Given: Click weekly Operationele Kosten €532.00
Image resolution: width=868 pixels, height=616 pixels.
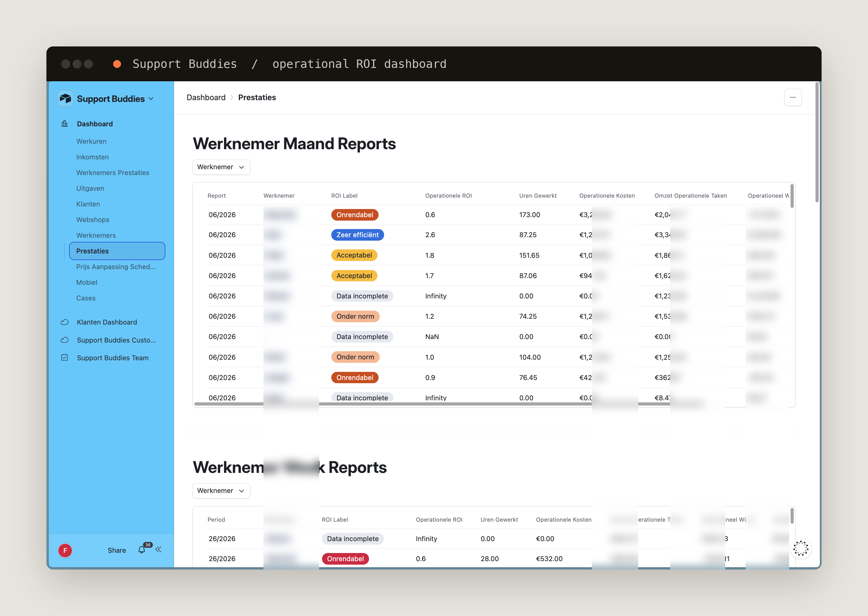Looking at the screenshot, I should pyautogui.click(x=549, y=559).
